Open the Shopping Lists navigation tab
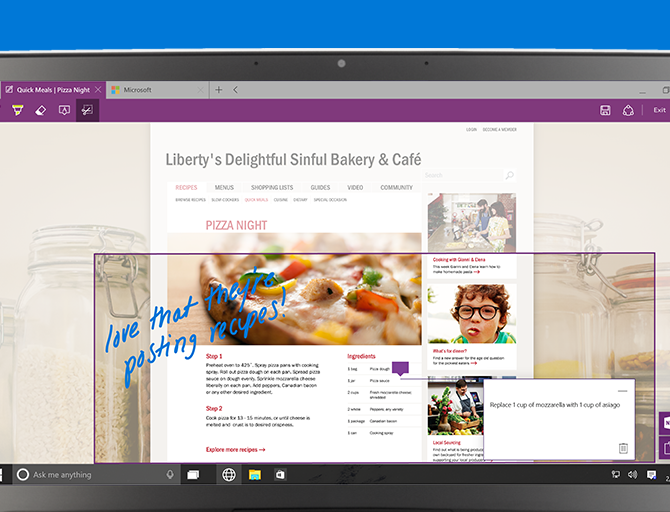Screen dimensions: 670x512 click(x=271, y=187)
